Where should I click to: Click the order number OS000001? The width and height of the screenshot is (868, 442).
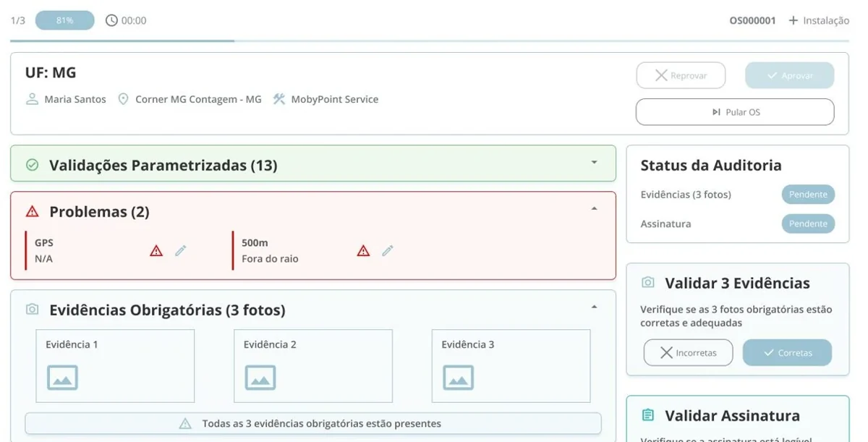click(752, 20)
